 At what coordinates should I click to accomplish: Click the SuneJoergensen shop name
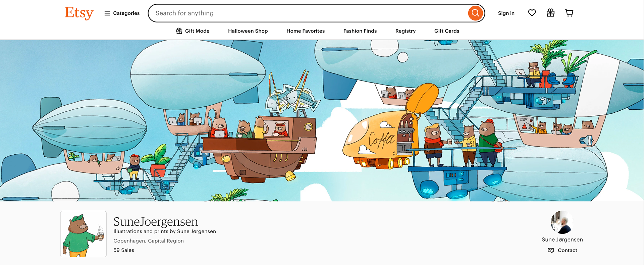click(x=156, y=222)
